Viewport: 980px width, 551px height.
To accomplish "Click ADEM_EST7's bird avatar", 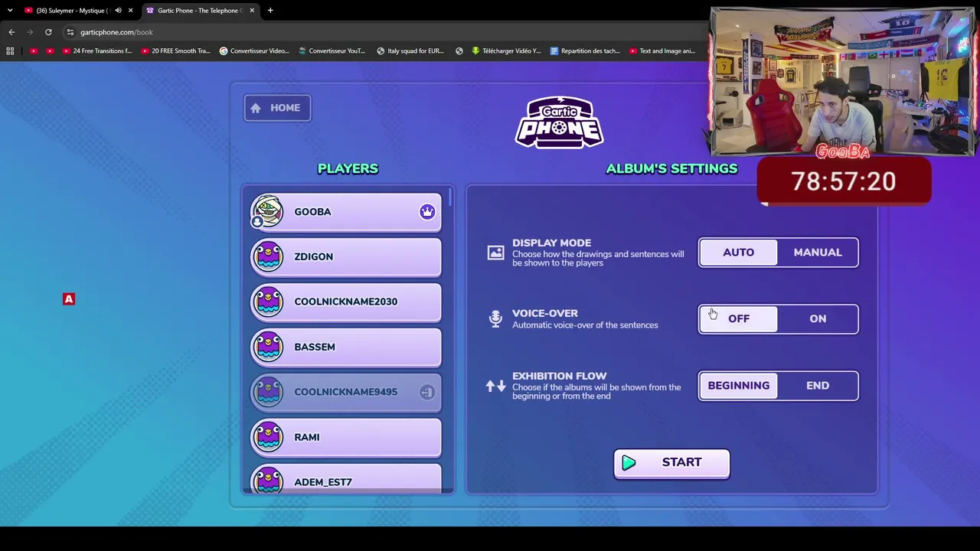I will coord(268,479).
